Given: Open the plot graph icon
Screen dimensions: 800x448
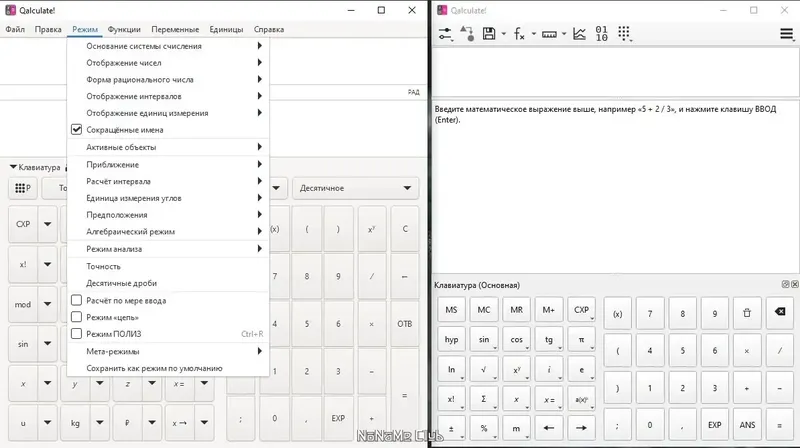Looking at the screenshot, I should pos(579,34).
